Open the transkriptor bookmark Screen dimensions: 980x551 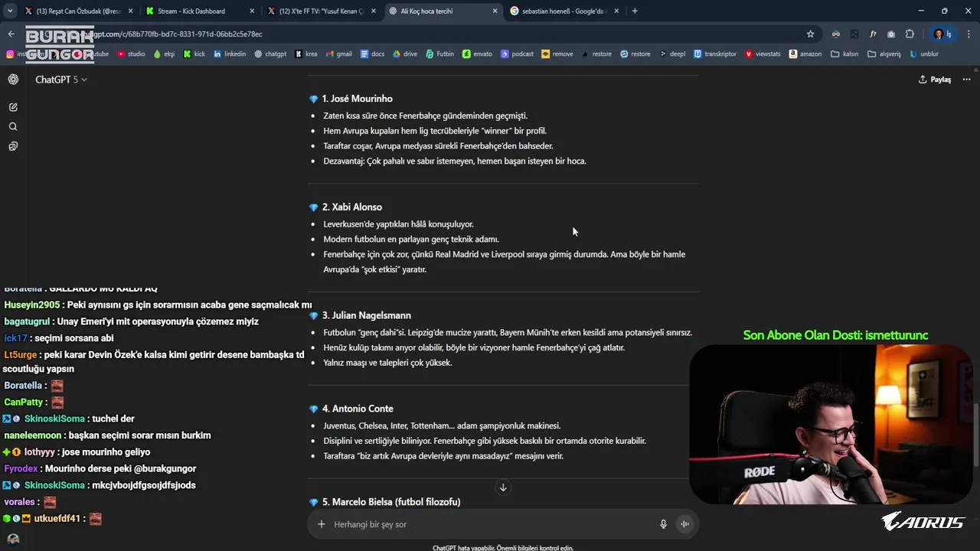pos(715,54)
